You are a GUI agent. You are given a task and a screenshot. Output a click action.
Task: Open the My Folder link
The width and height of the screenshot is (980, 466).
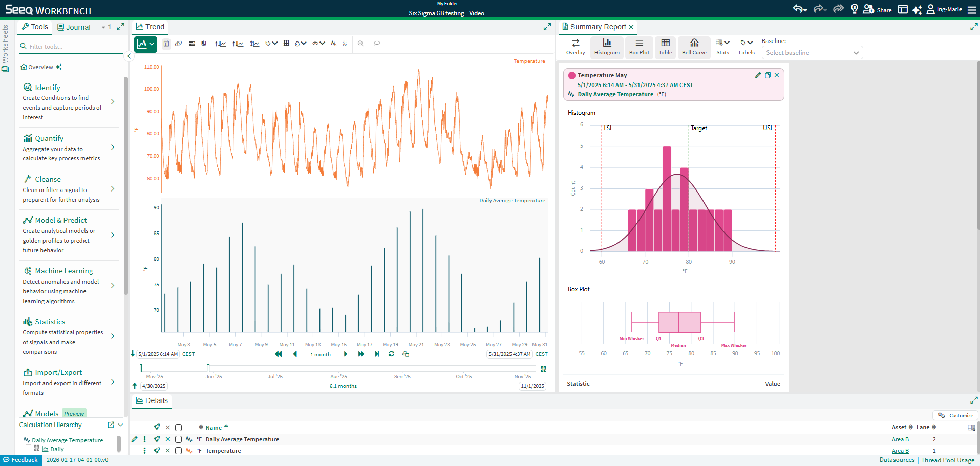point(448,4)
